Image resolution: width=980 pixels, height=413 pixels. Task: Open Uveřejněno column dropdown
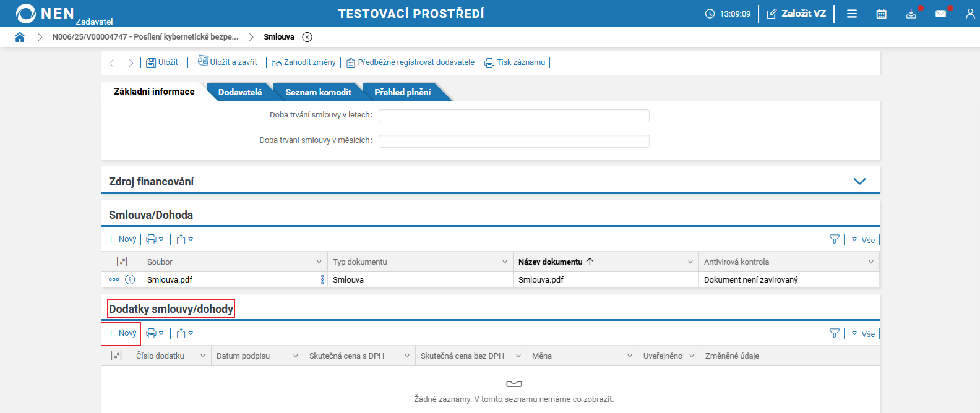pos(692,356)
